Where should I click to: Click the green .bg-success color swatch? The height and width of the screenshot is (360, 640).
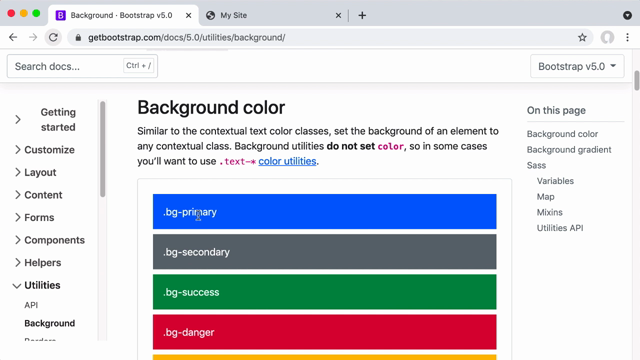coord(324,292)
